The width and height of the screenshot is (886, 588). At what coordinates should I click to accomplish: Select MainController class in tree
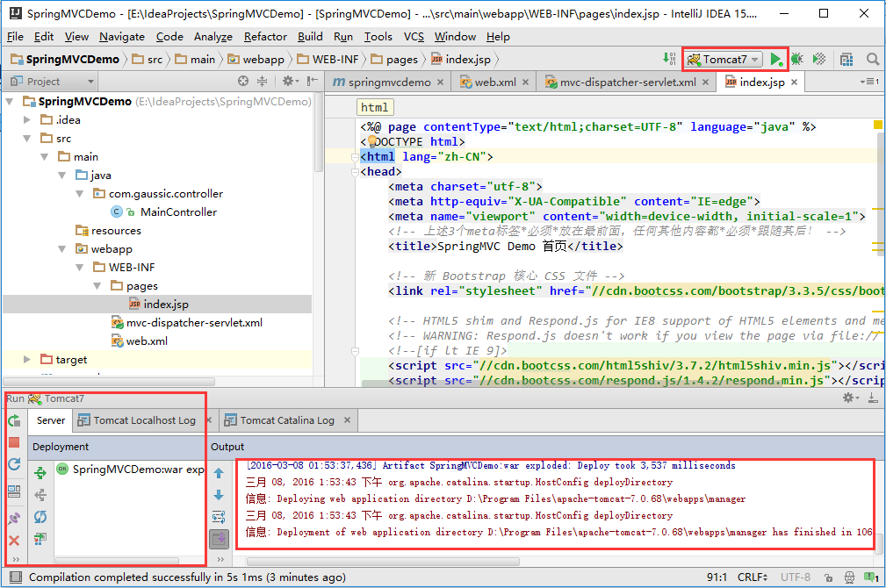(178, 212)
